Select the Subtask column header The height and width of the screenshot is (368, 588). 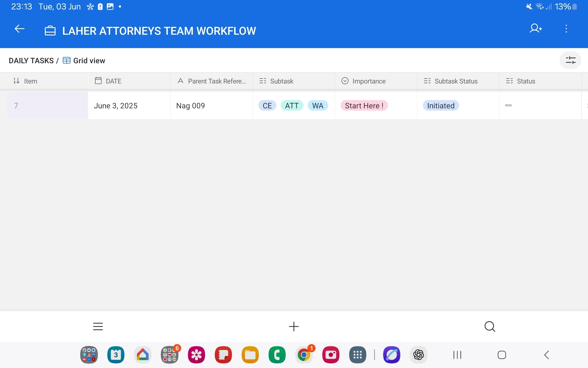tap(294, 81)
